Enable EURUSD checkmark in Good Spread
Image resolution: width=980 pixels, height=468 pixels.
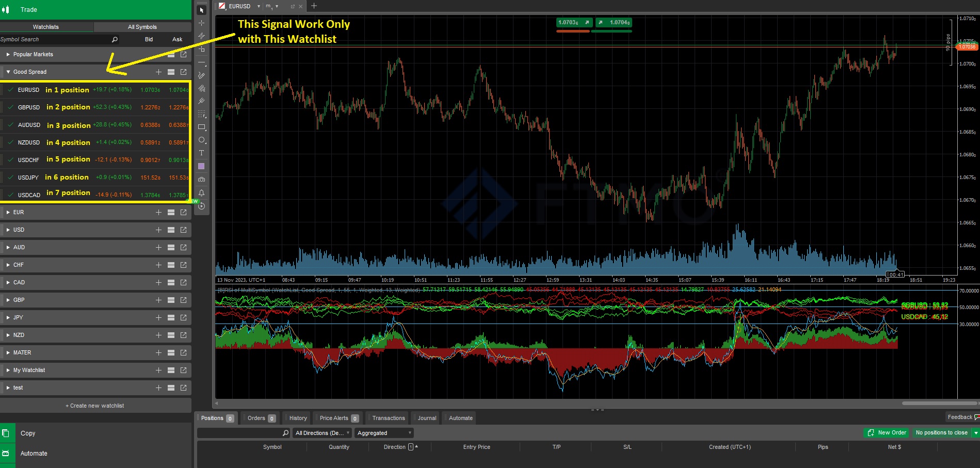10,89
